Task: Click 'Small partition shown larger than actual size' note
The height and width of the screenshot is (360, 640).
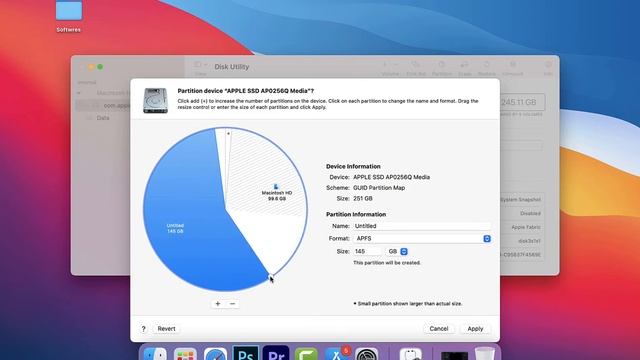Action: click(x=408, y=304)
